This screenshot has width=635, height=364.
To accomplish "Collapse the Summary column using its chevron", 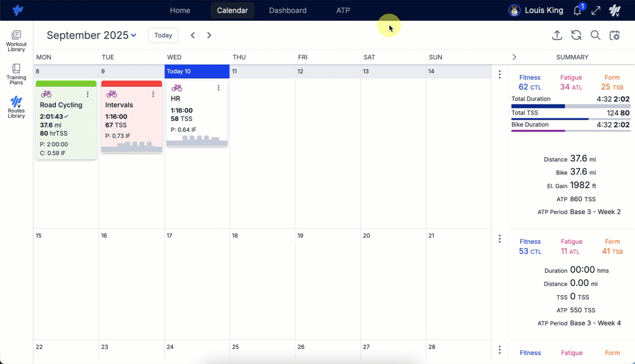I will point(514,57).
